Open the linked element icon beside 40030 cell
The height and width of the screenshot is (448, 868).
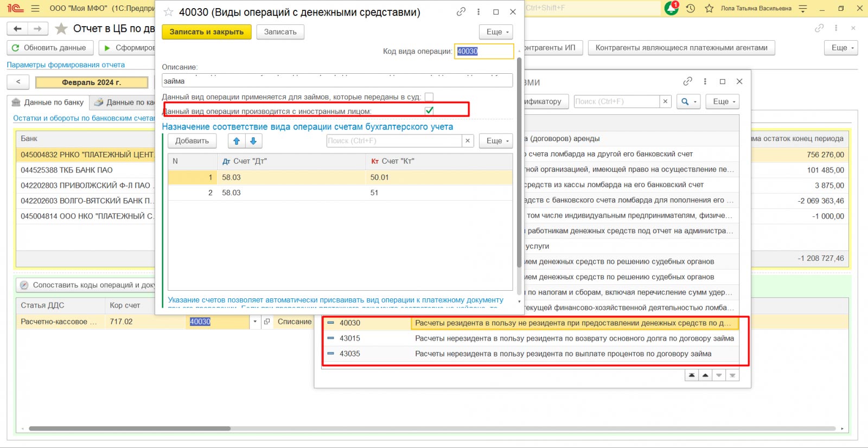[x=267, y=322]
